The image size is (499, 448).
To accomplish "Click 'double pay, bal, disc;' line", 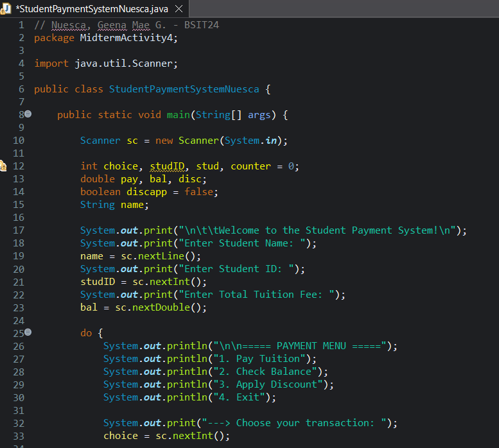I will point(143,179).
